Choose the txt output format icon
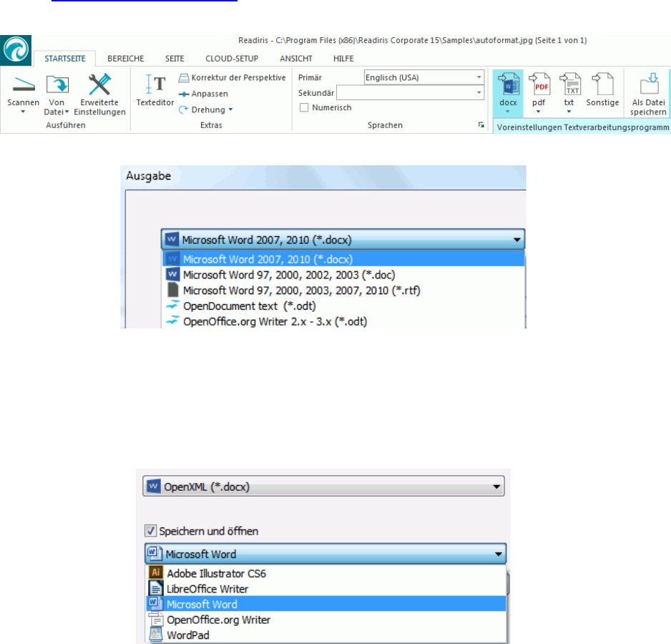Image resolution: width=671 pixels, height=644 pixels. click(569, 84)
